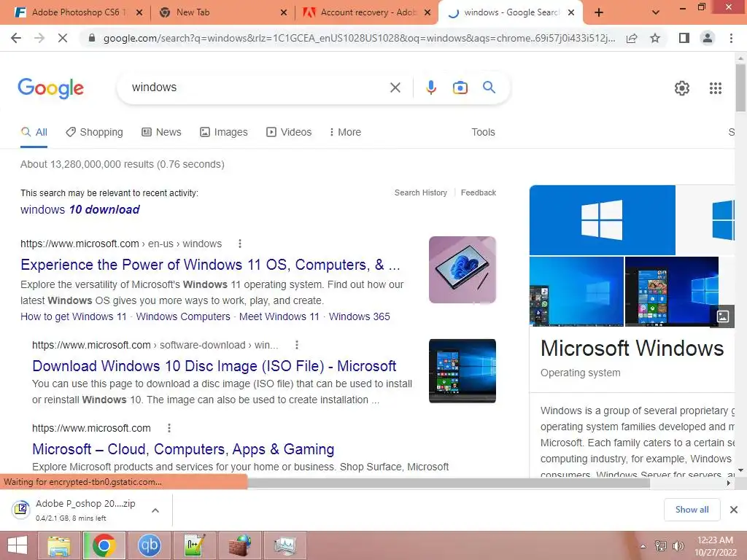Click the vertical page scrollbar
This screenshot has width=747, height=560.
(x=740, y=87)
